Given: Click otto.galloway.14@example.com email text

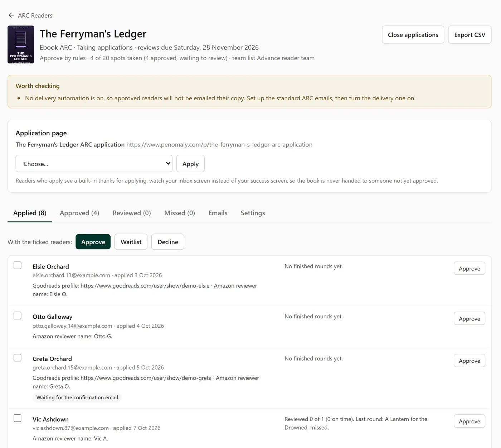Looking at the screenshot, I should pos(72,326).
